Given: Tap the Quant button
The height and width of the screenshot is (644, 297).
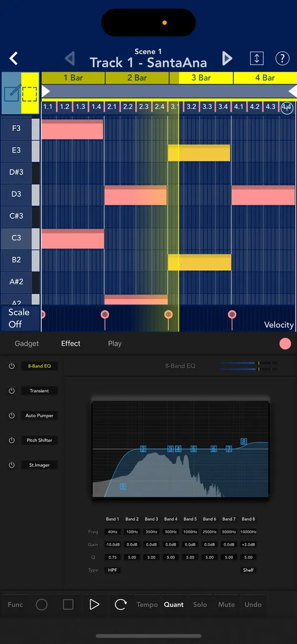Looking at the screenshot, I should coord(174,604).
